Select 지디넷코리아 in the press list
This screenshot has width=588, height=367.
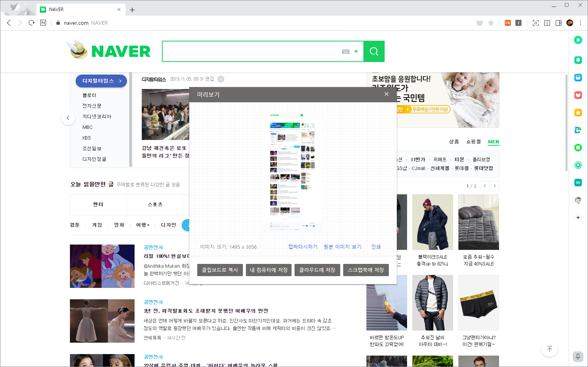coord(97,116)
